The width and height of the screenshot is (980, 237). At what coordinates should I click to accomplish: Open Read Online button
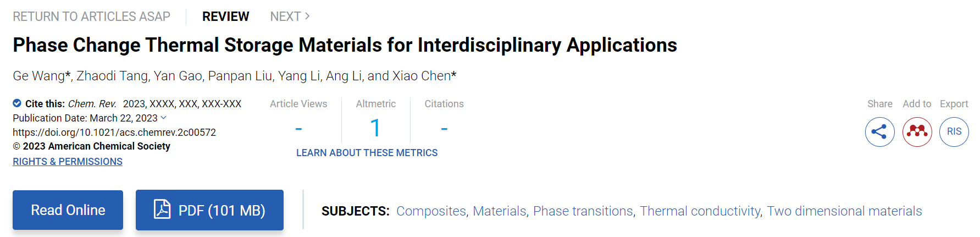(x=68, y=210)
